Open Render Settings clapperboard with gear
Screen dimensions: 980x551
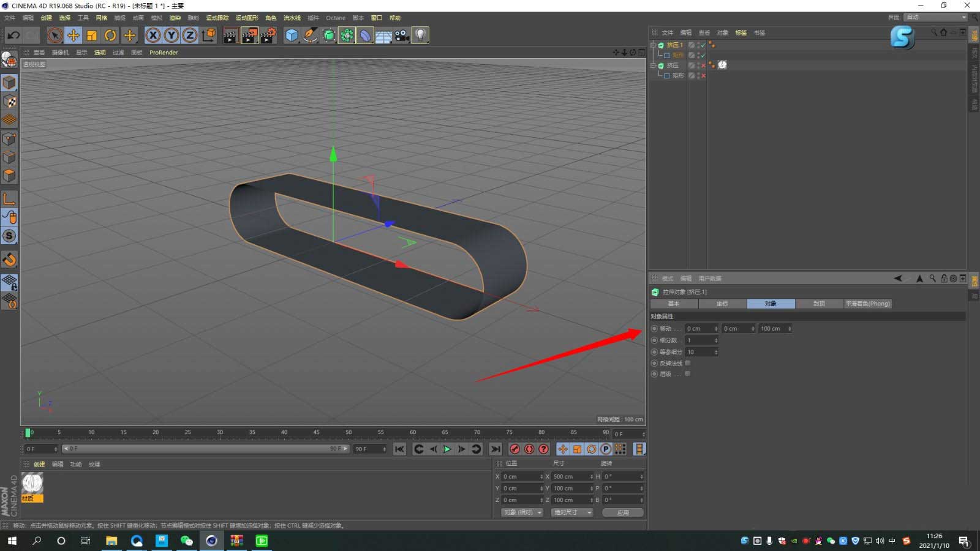coord(268,35)
